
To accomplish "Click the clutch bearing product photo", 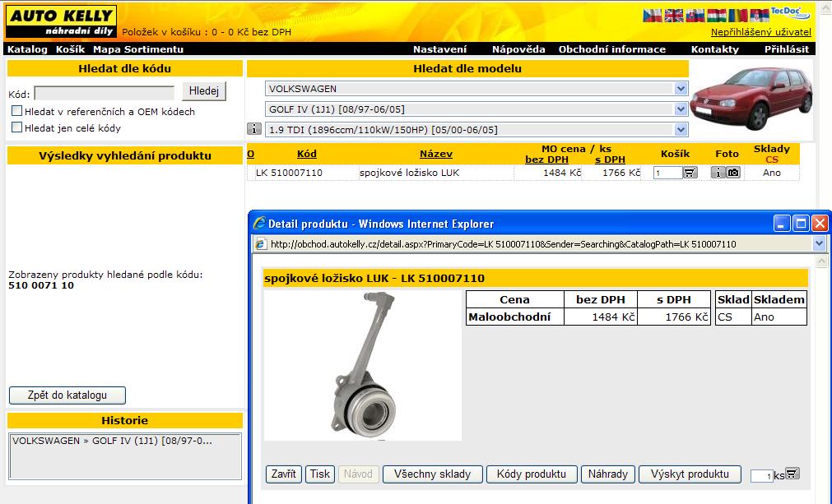I will (x=363, y=365).
